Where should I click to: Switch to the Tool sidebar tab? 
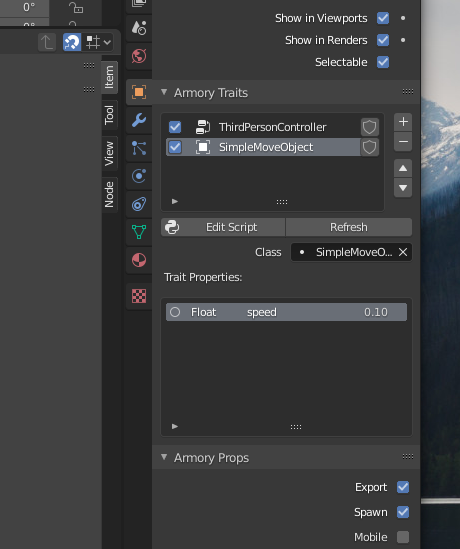point(109,115)
